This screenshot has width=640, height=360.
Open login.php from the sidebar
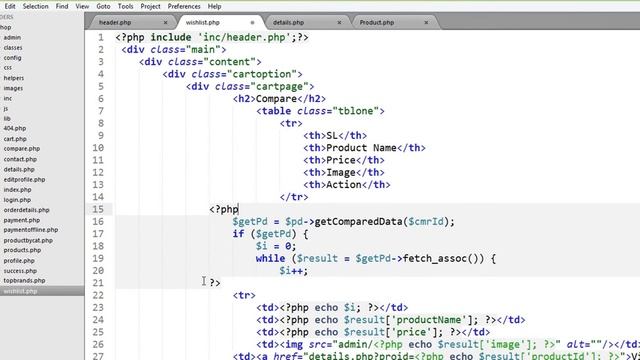pos(17,200)
